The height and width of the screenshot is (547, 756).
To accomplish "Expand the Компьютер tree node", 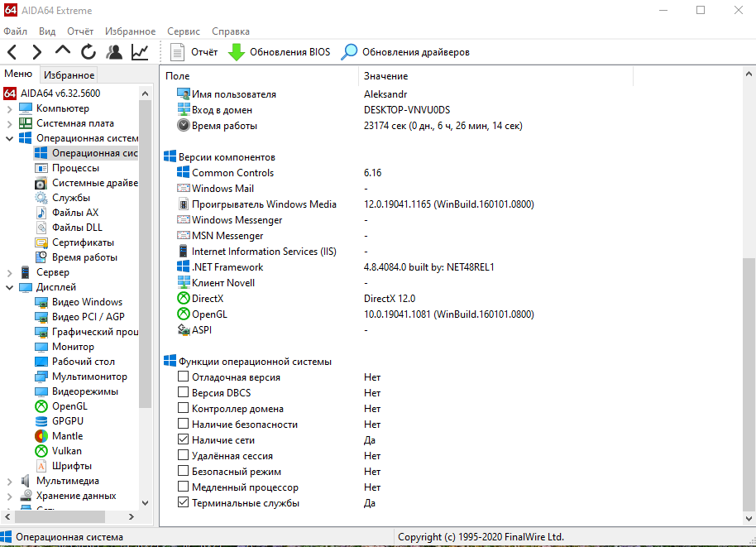I will [9, 109].
